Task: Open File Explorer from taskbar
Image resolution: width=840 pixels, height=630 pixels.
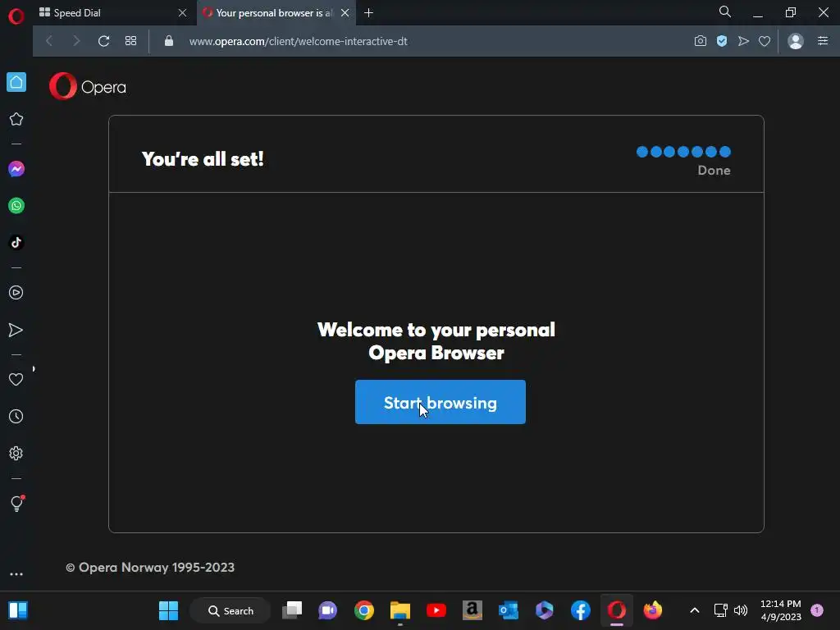Action: coord(400,610)
